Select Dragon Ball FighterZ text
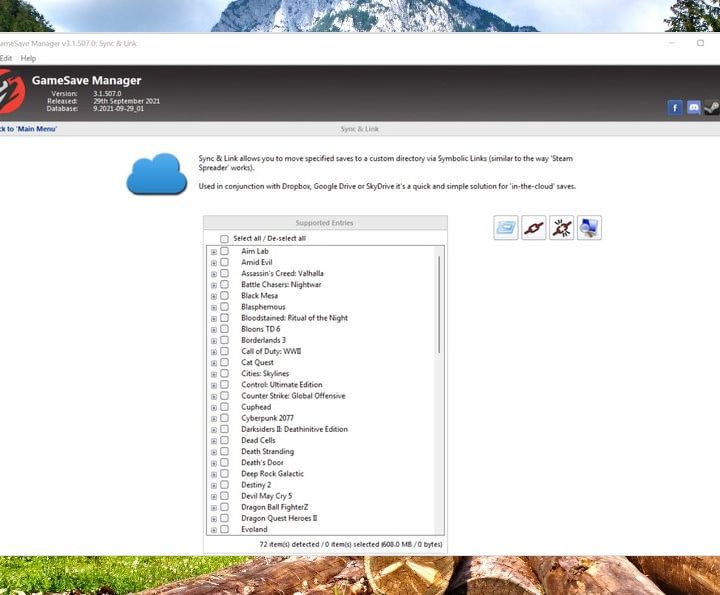720x595 pixels. coord(275,507)
